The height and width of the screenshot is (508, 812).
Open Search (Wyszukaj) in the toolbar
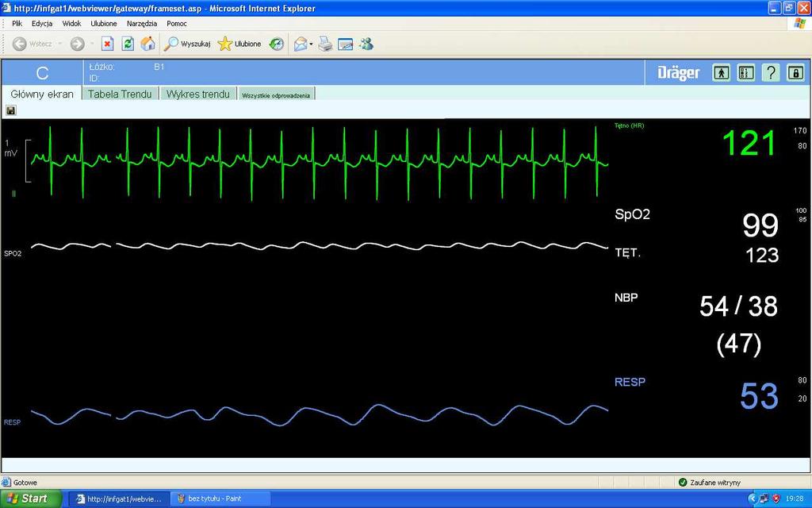pyautogui.click(x=187, y=44)
